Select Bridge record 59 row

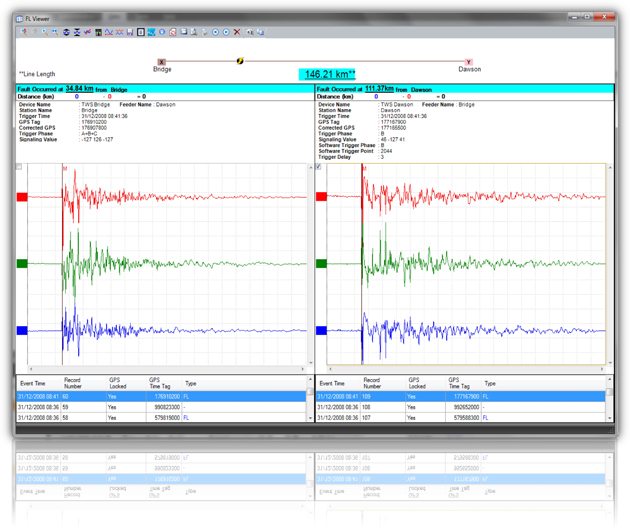click(162, 407)
